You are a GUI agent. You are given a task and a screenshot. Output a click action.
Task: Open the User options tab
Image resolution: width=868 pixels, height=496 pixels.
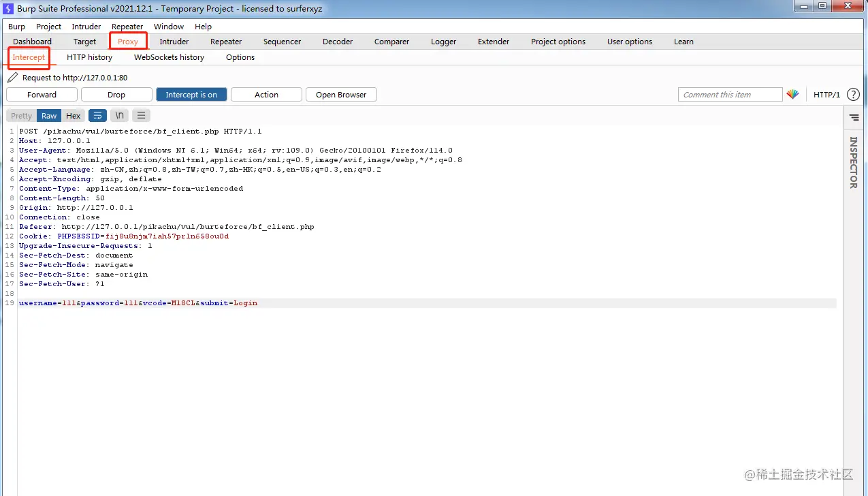tap(630, 42)
